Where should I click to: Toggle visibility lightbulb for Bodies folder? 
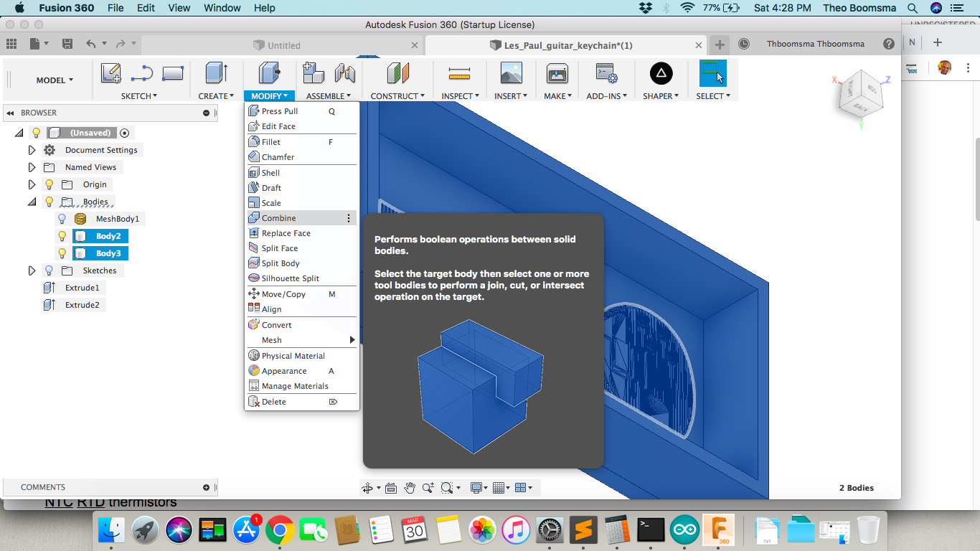(50, 202)
